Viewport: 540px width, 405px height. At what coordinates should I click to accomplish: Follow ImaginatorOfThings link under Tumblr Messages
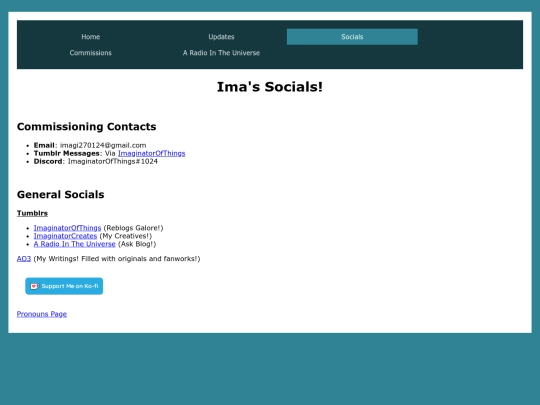coord(152,153)
